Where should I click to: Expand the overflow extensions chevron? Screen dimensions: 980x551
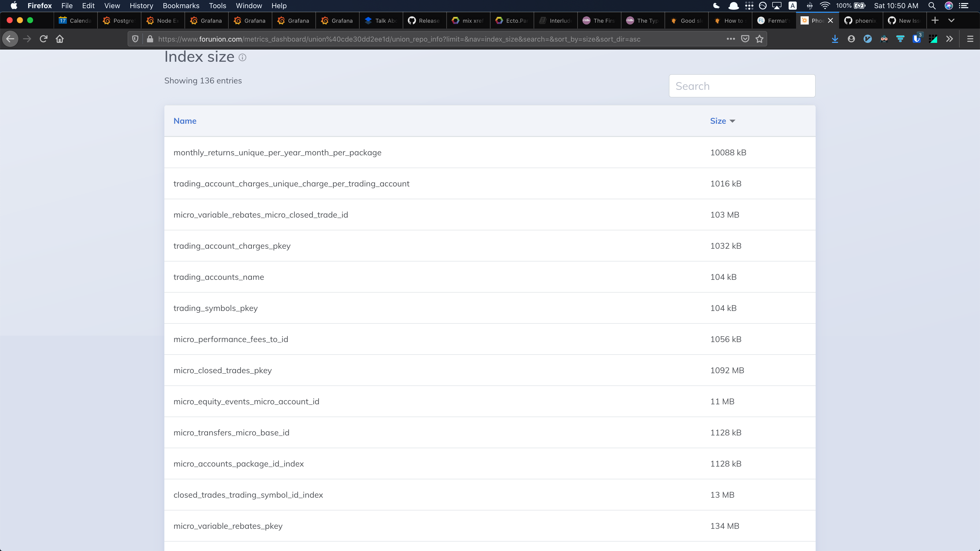point(950,39)
